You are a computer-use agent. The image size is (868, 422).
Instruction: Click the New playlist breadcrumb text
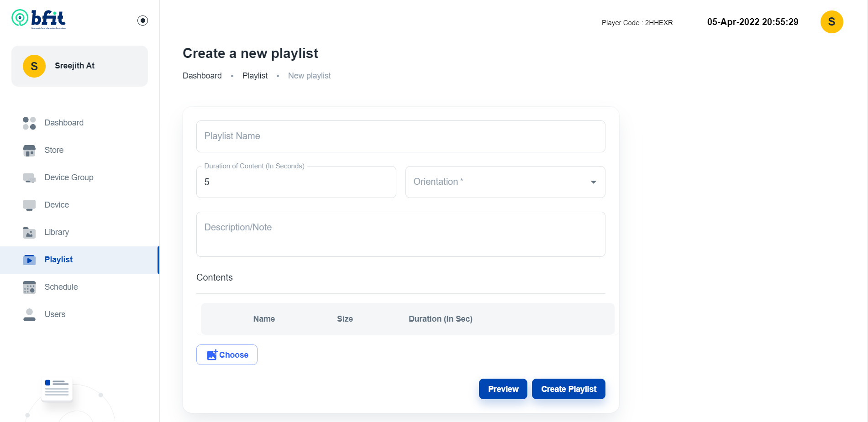pyautogui.click(x=309, y=76)
